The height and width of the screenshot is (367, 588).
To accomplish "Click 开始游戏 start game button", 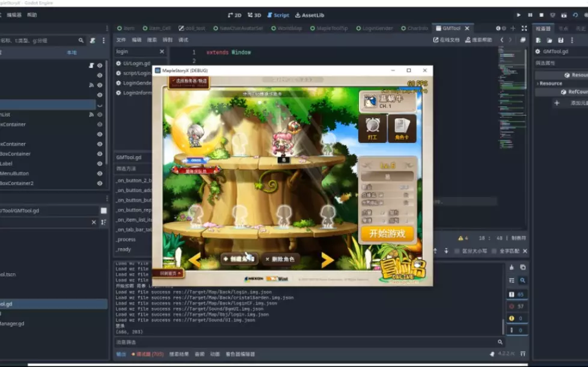I will [x=387, y=233].
